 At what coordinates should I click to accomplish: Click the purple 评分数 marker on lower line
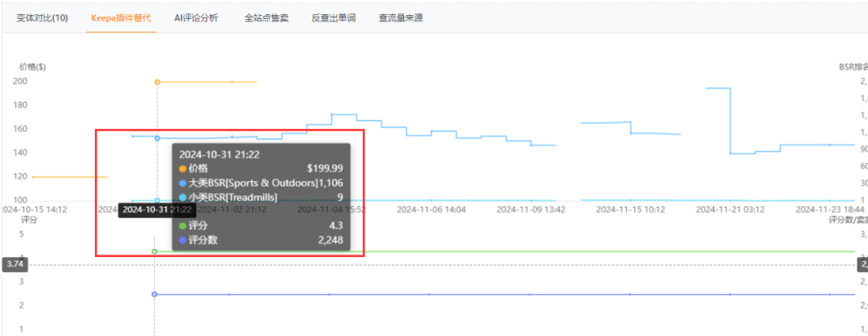point(154,295)
